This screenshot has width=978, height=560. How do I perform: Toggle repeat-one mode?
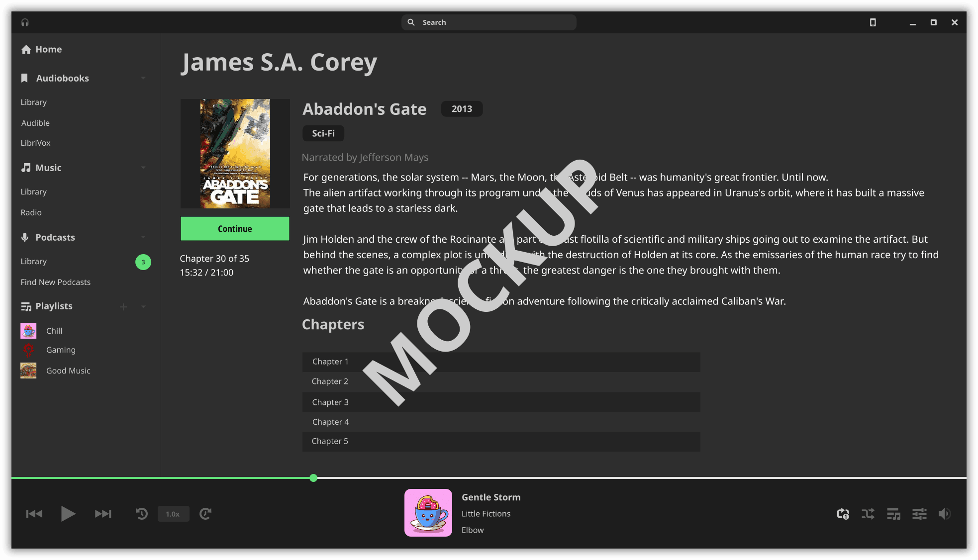[x=843, y=514]
